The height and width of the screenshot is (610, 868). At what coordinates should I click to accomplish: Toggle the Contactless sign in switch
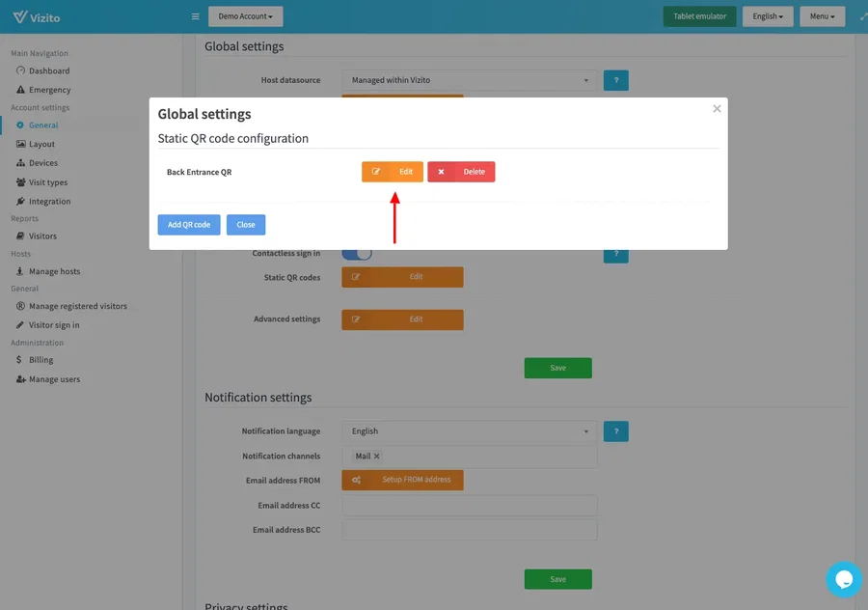point(357,254)
